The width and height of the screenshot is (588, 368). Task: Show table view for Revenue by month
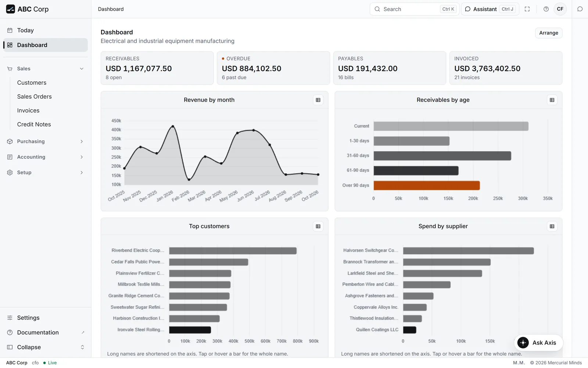(318, 100)
